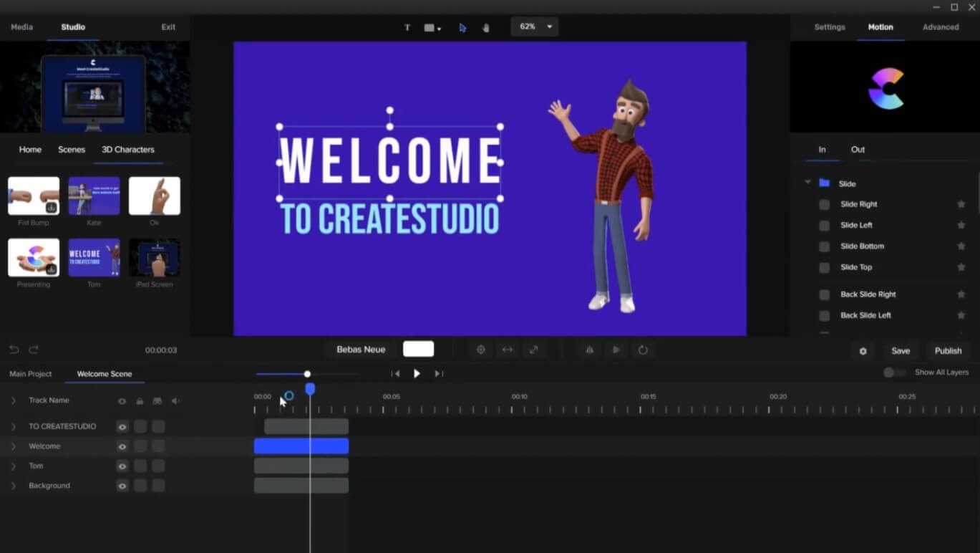Open the 62% zoom dropdown
The width and height of the screenshot is (980, 553).
point(535,27)
